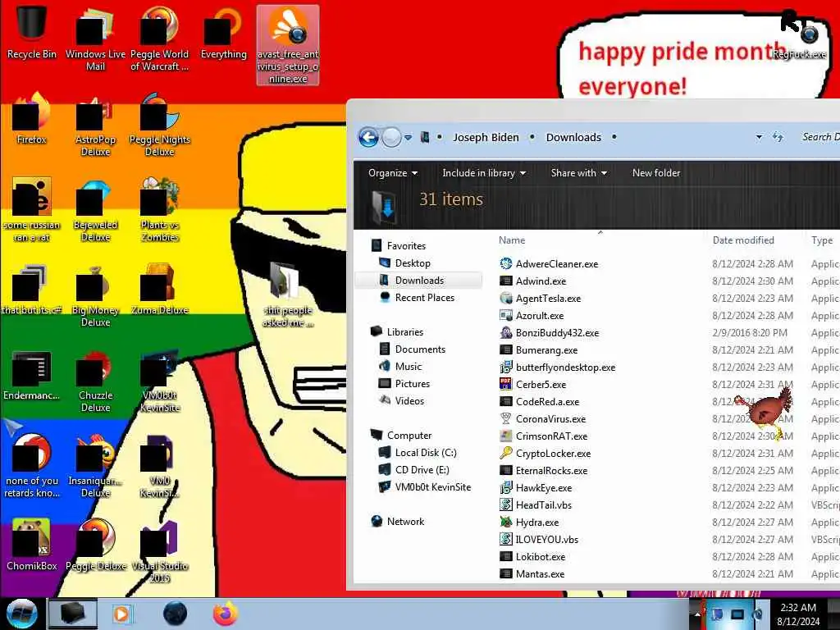The width and height of the screenshot is (840, 630).
Task: Click the dark globe taskbar icon
Action: [x=175, y=614]
